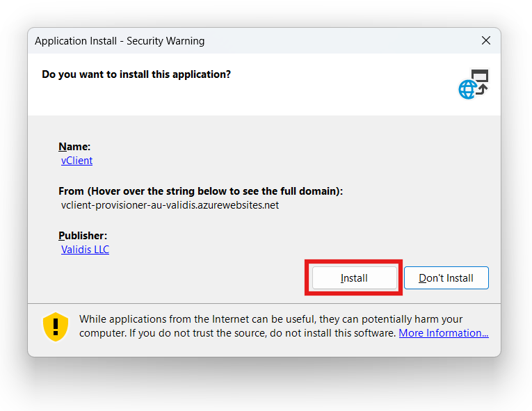
Task: Open the vClient application name link
Action: click(76, 161)
